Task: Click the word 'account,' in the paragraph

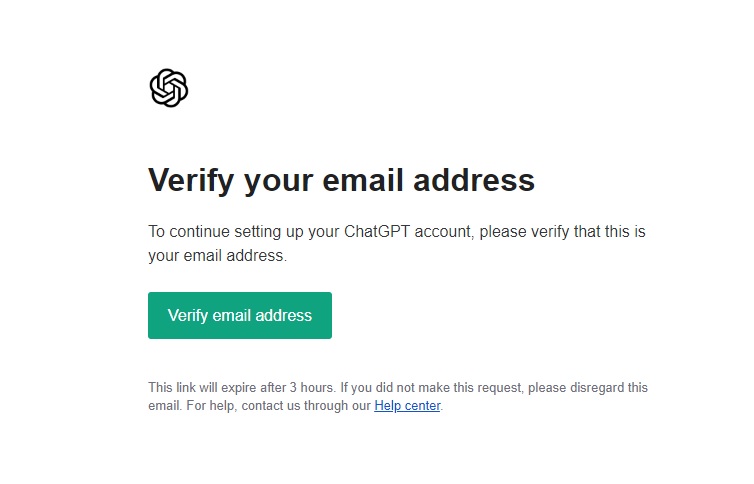Action: 444,232
